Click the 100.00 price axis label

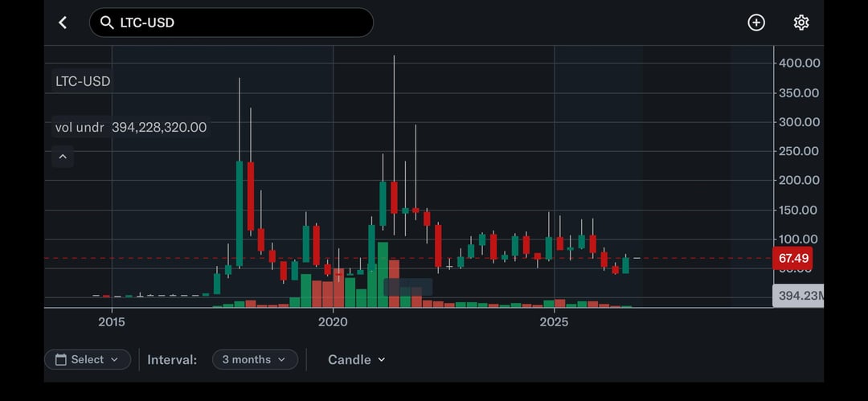800,239
